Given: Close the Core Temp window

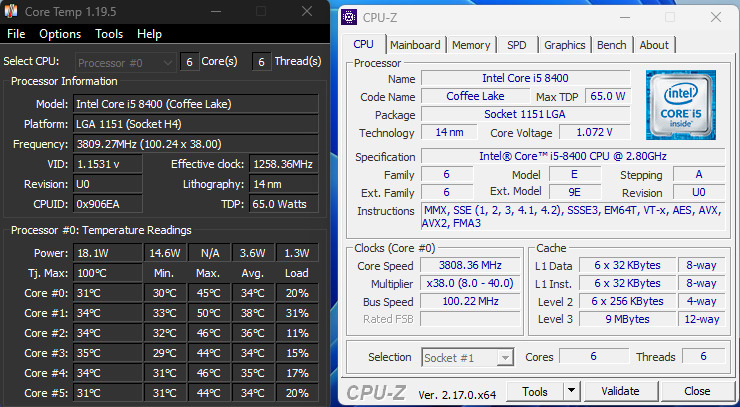Looking at the screenshot, I should click(x=307, y=11).
